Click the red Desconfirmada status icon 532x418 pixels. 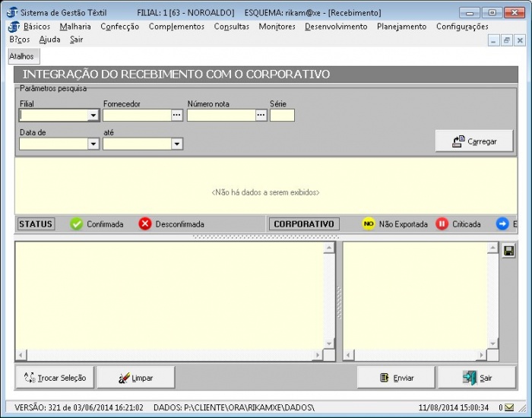click(145, 224)
